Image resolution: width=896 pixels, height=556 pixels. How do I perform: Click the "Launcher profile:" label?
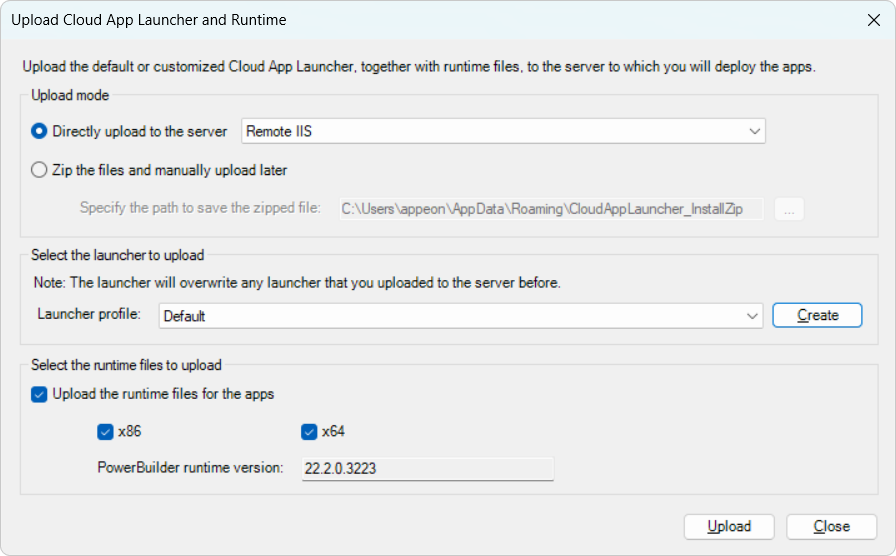[x=89, y=315]
